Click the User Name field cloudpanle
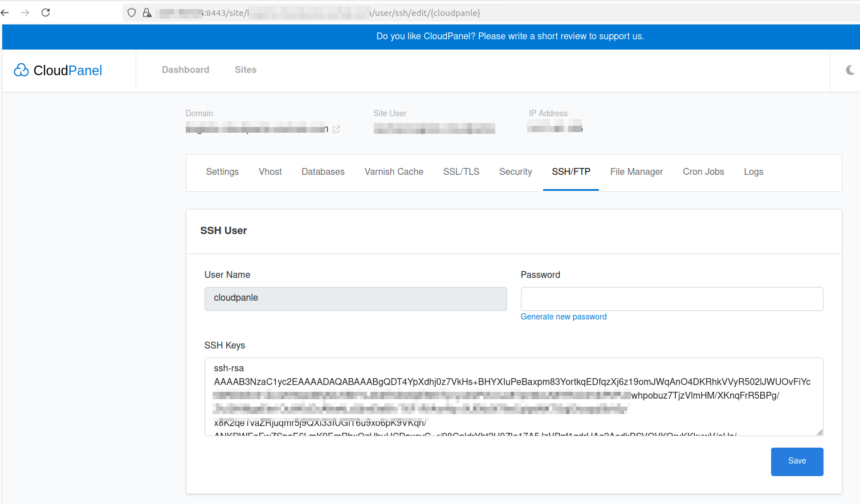Viewport: 860px width, 504px height. click(356, 299)
